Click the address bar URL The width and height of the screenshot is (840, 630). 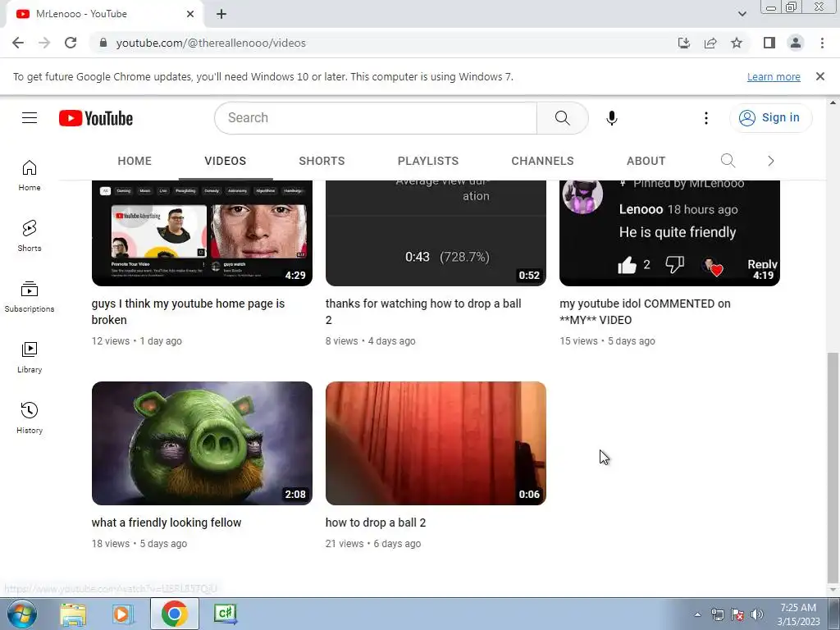pos(211,43)
